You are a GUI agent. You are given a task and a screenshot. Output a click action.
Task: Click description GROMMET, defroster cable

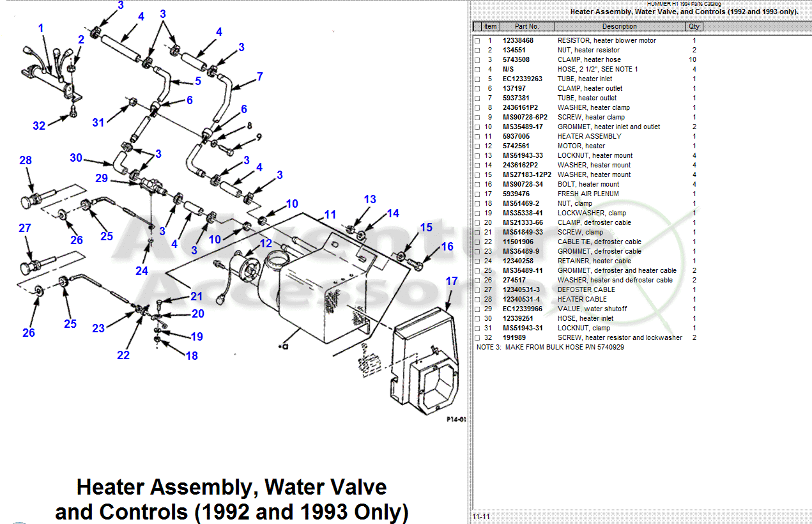(x=599, y=251)
